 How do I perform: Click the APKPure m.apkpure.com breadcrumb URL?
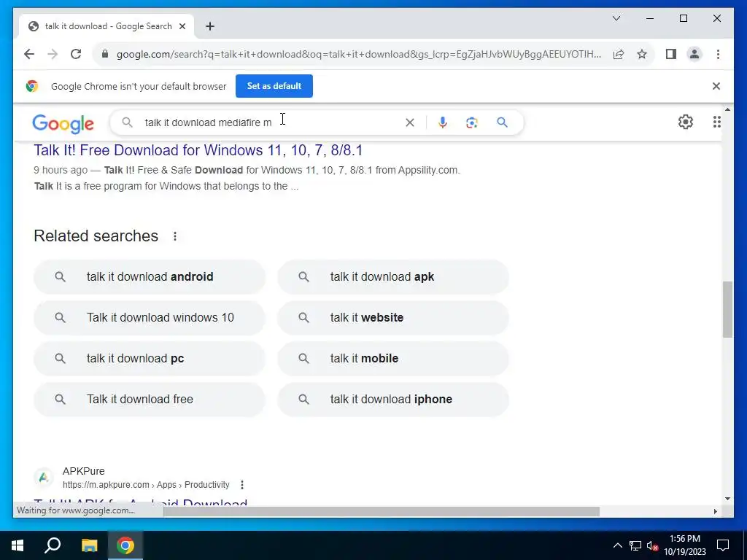tap(146, 485)
